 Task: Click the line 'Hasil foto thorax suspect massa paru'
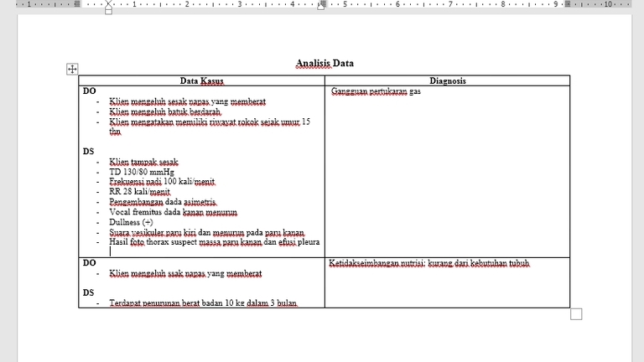(215, 242)
